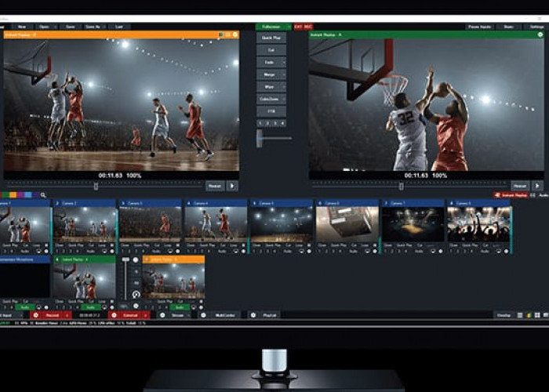The image size is (549, 392).
Task: Select the Camera 6 input thumbnail
Action: click(x=347, y=224)
